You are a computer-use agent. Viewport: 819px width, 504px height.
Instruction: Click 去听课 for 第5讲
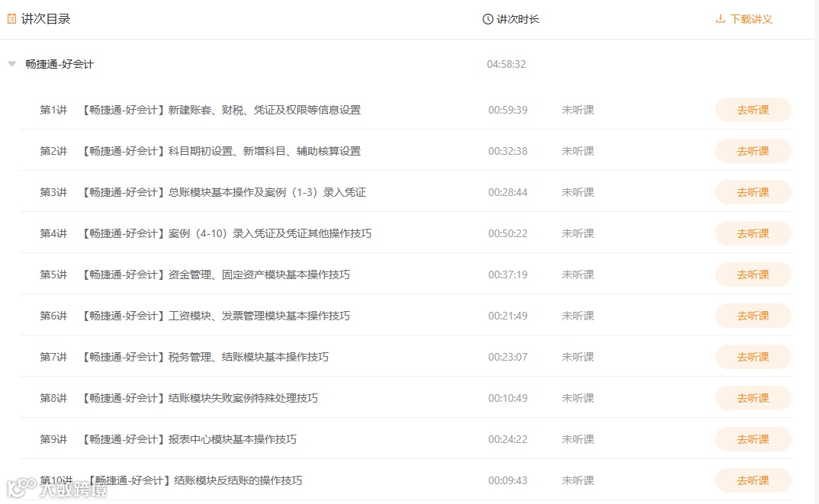click(x=753, y=274)
